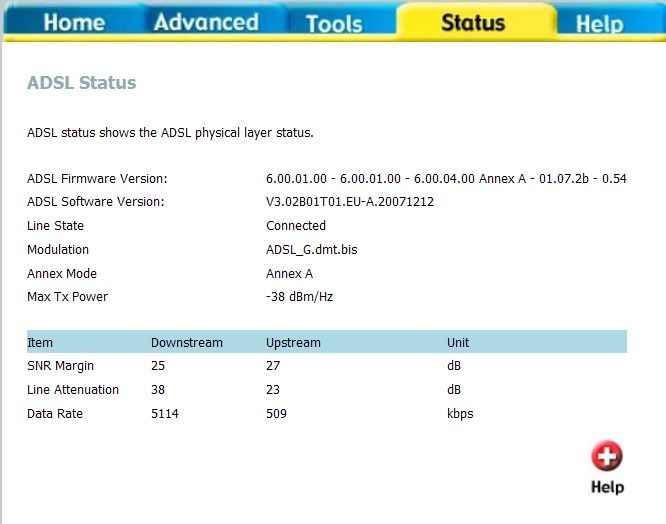
Task: Click the Unit column header
Action: click(458, 342)
